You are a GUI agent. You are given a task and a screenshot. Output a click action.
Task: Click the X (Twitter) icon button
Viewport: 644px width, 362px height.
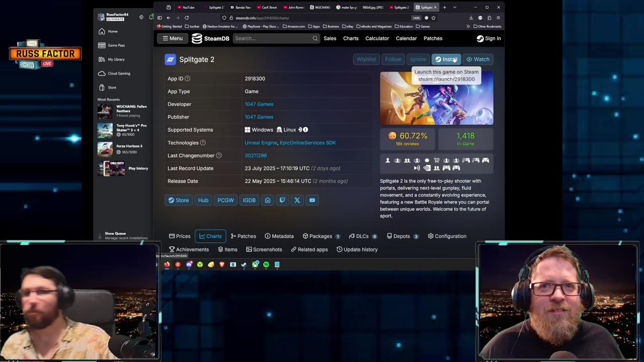(297, 200)
